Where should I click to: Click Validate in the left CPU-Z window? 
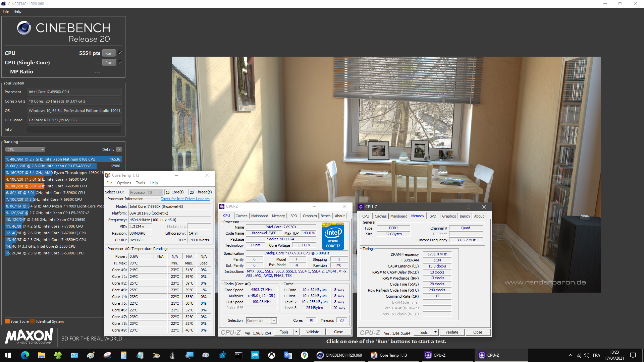click(x=313, y=332)
